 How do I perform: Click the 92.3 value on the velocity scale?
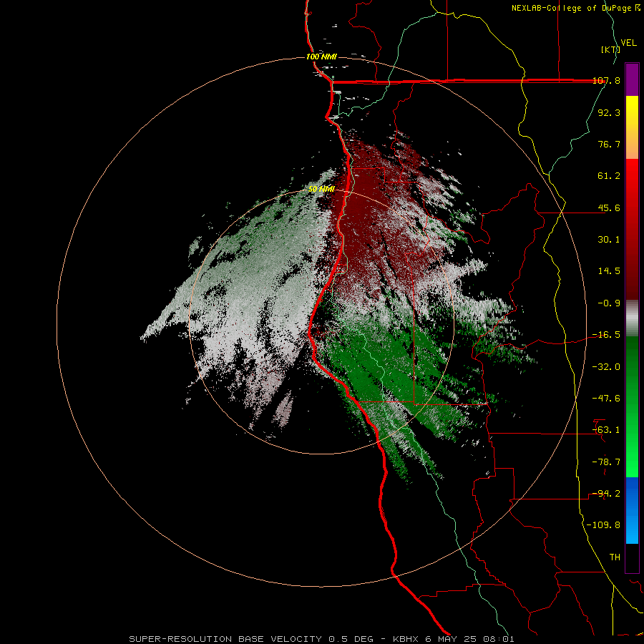[609, 112]
